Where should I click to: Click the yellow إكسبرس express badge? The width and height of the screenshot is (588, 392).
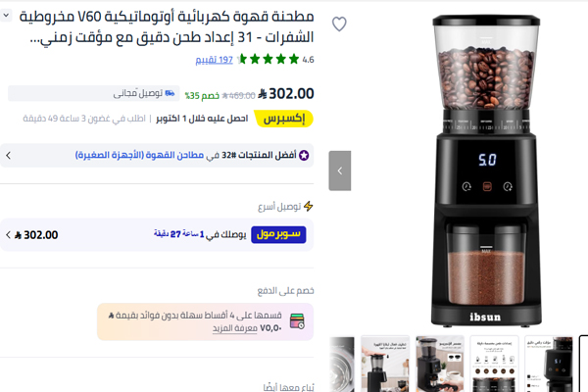pos(284,119)
